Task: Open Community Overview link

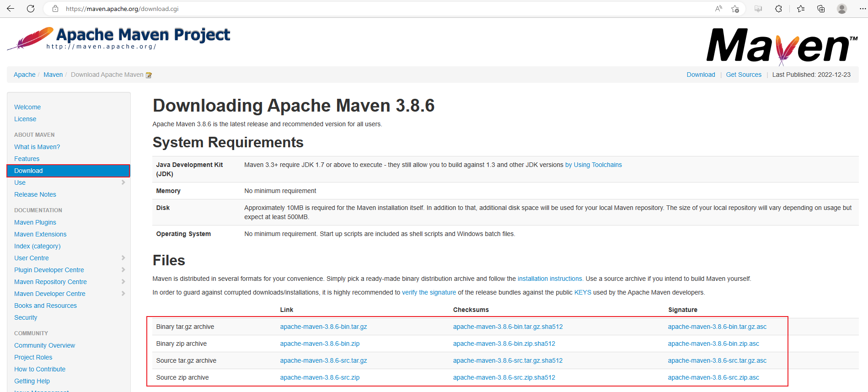Action: pos(44,345)
